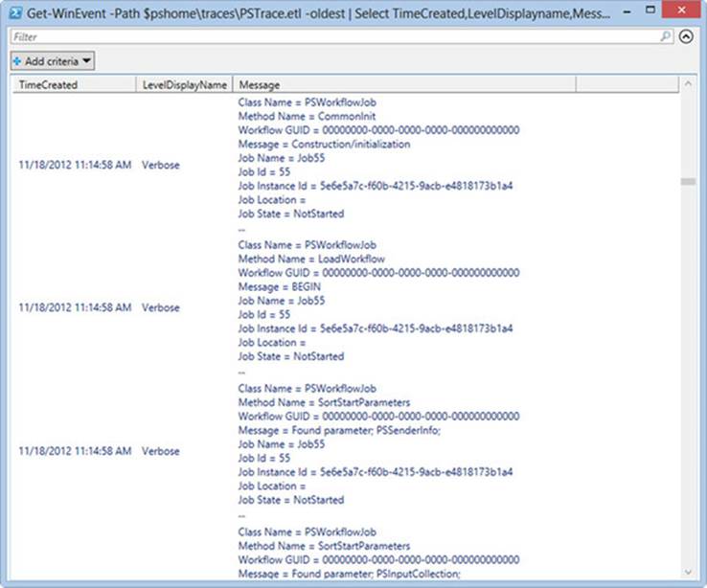Select the row with Method Name CommonInit
This screenshot has width=707, height=588.
(x=346, y=165)
